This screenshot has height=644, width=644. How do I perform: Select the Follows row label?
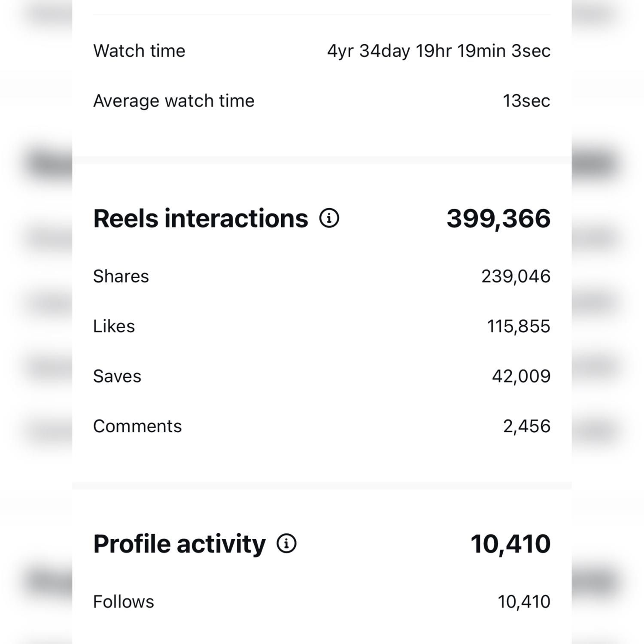pyautogui.click(x=123, y=601)
